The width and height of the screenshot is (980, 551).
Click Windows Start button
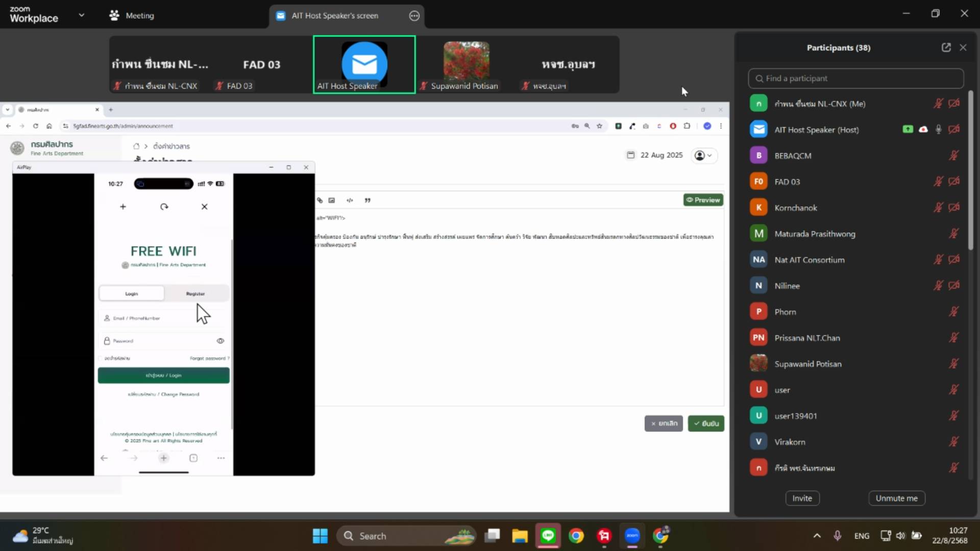pyautogui.click(x=320, y=536)
